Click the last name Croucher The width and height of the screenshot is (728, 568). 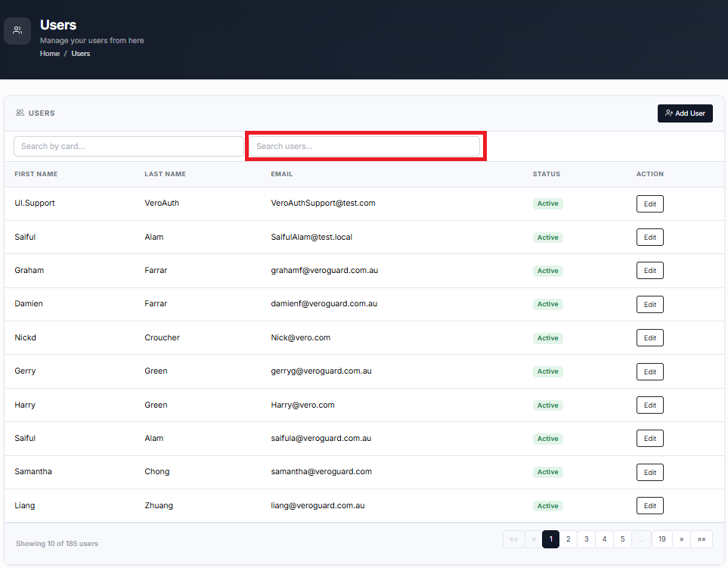click(x=162, y=337)
